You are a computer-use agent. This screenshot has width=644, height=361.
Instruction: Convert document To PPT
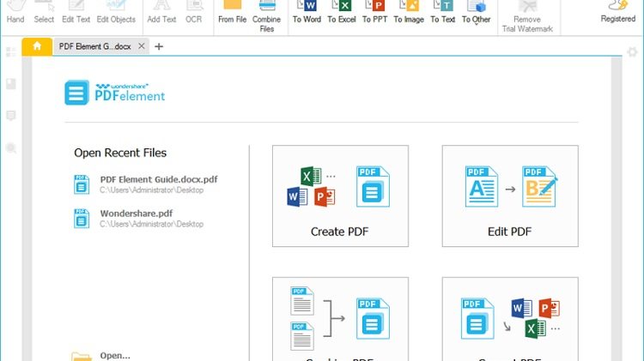coord(374,12)
